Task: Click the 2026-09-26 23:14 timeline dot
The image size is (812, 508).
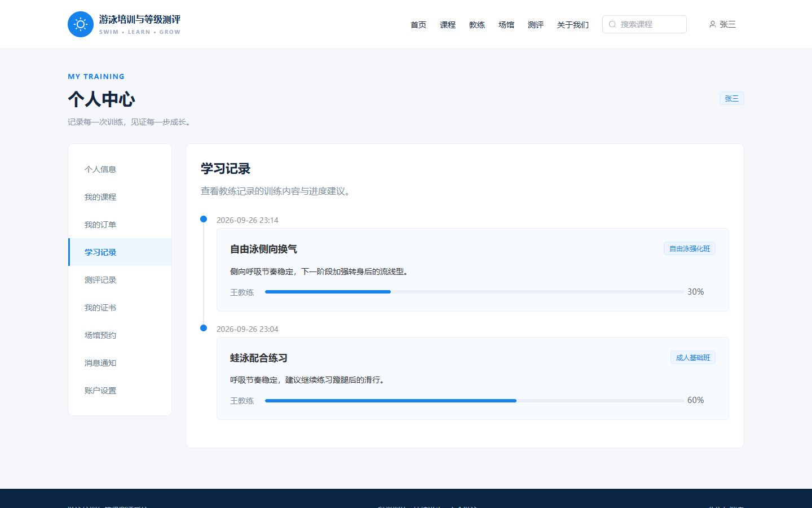Action: [x=204, y=219]
